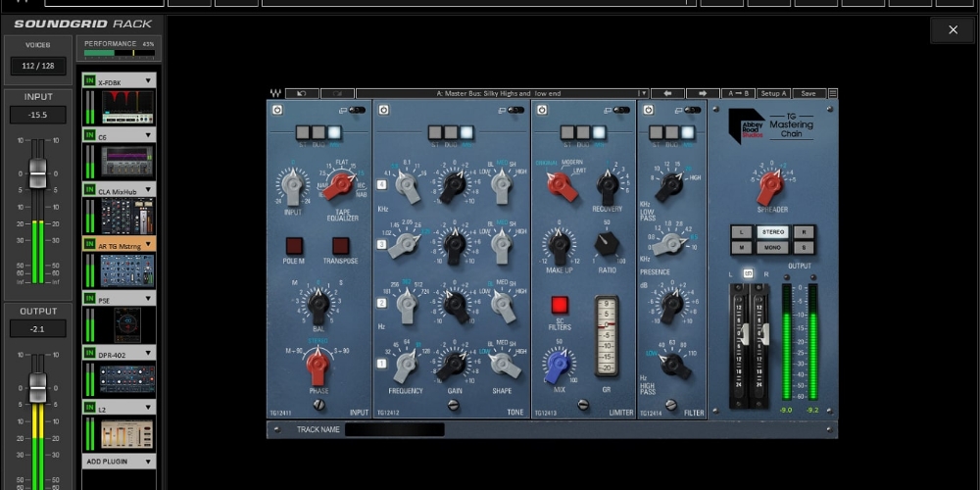
Task: Toggle the DPR-402 plugin IN button
Action: pos(89,353)
